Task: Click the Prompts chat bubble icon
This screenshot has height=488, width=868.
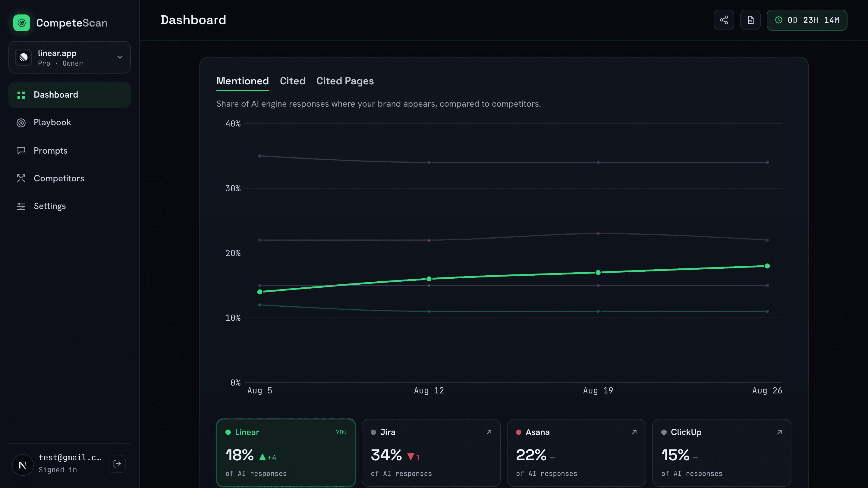Action: [x=21, y=151]
